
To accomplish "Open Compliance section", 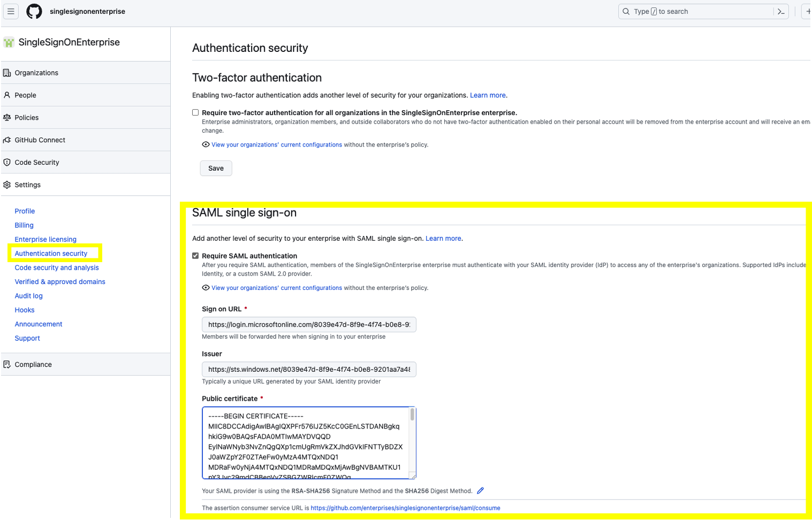I will tap(86, 364).
